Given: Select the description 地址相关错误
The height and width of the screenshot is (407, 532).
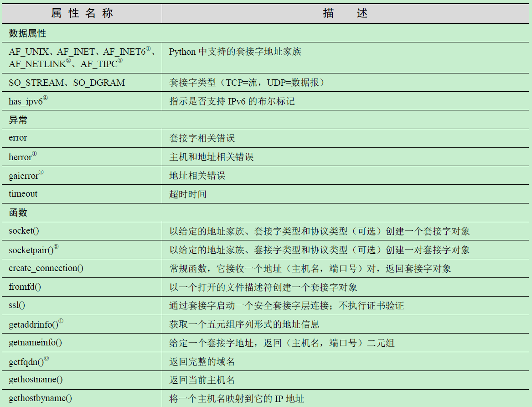Looking at the screenshot, I should pos(197,176).
